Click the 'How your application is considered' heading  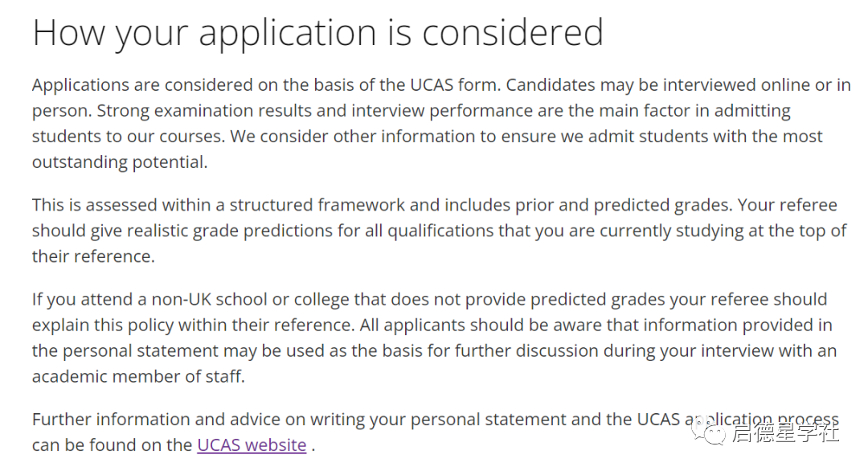tap(317, 32)
